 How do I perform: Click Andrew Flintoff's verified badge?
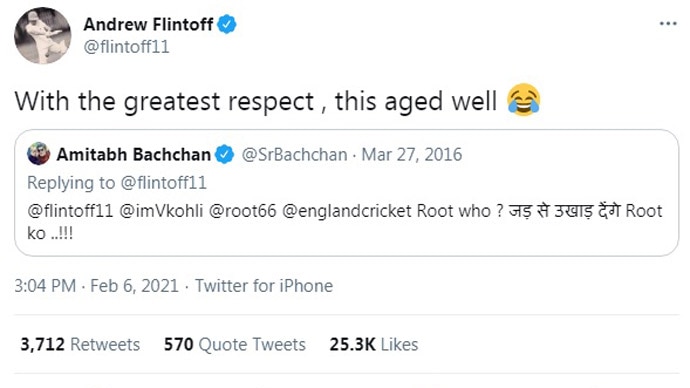[227, 24]
